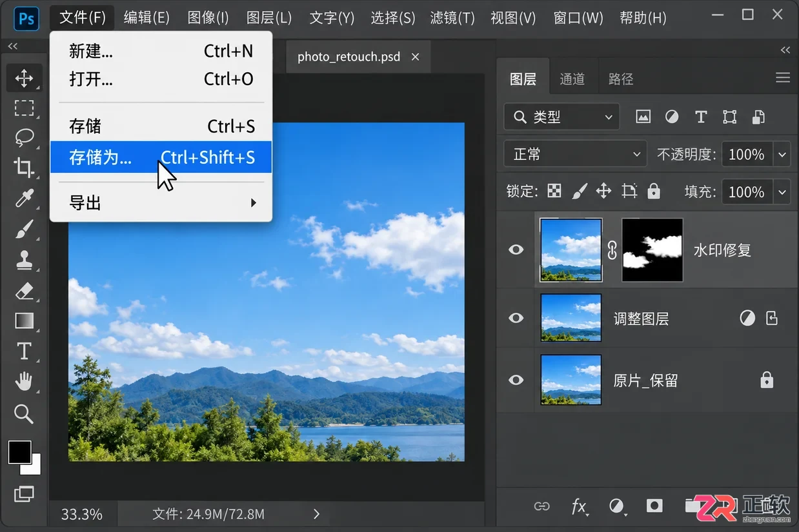The height and width of the screenshot is (532, 799).
Task: Click the add layer mask icon
Action: click(x=654, y=506)
